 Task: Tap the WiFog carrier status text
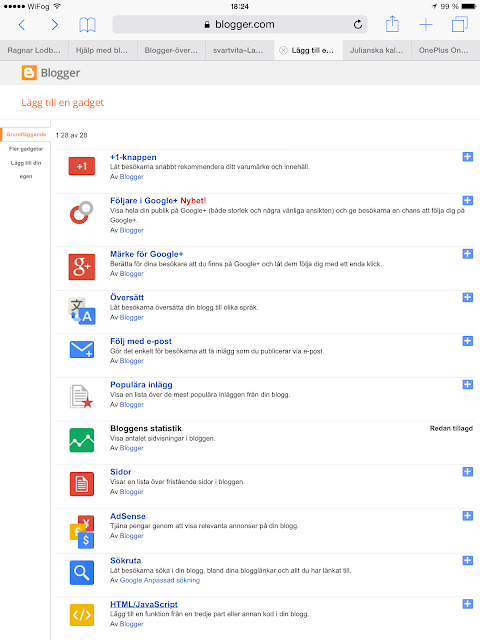38,7
